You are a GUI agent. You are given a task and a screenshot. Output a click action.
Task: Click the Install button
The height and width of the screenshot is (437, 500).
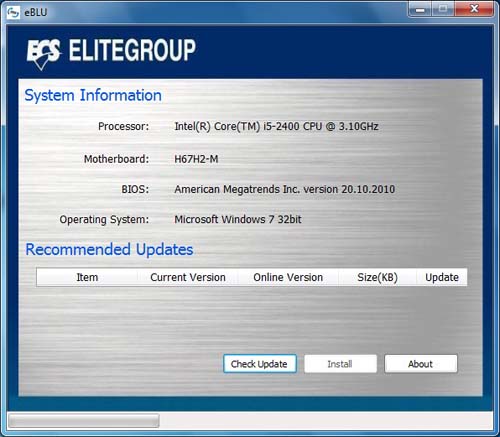340,364
